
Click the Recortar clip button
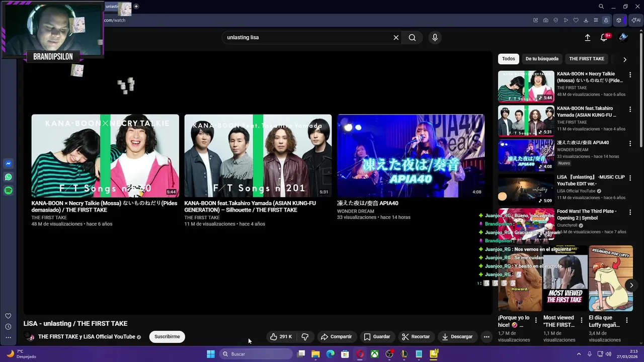point(416,337)
